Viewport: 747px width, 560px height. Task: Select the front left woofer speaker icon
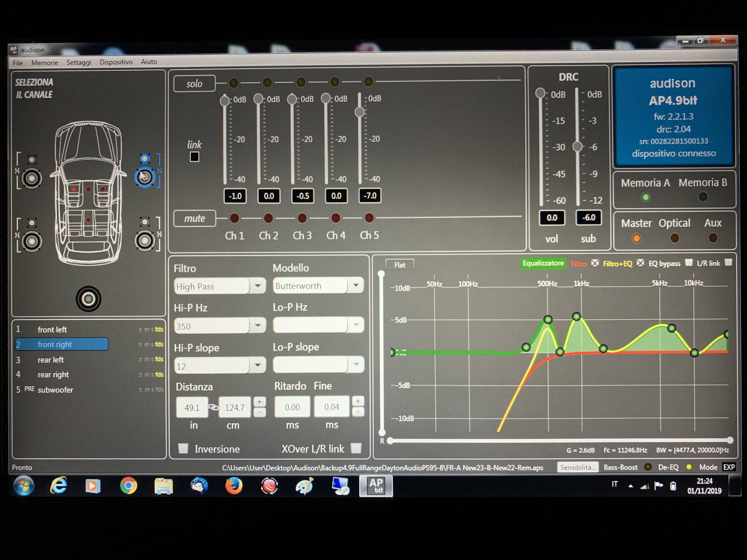point(32,178)
